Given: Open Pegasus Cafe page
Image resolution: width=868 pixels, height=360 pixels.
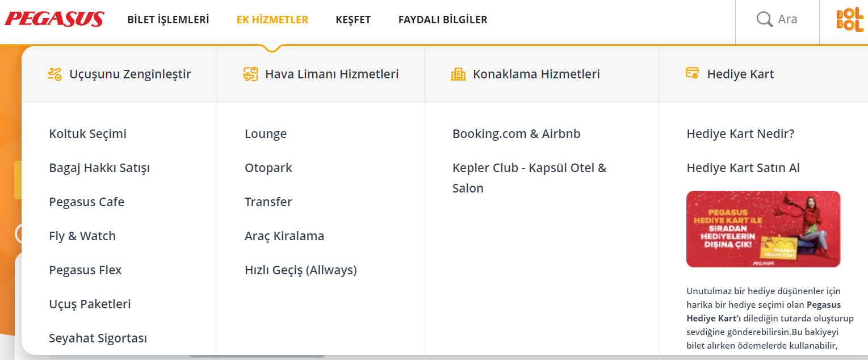Looking at the screenshot, I should click(87, 202).
